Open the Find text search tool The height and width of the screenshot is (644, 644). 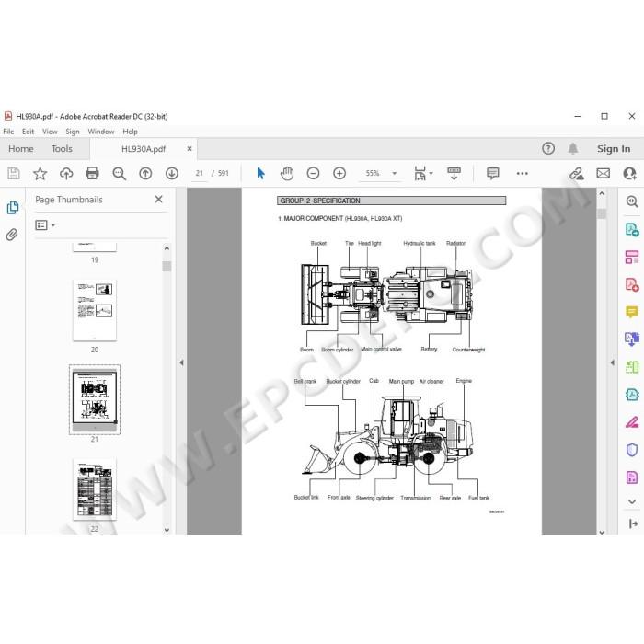119,173
